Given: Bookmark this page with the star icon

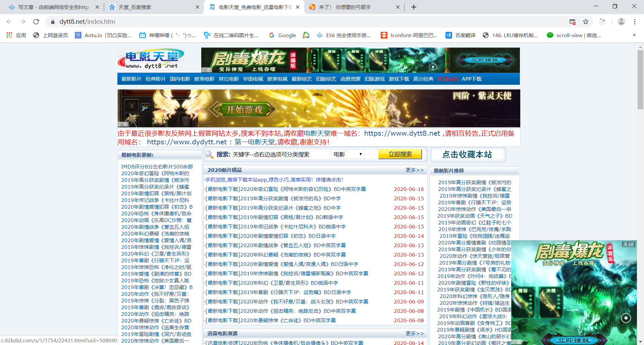Looking at the screenshot, I should pyautogui.click(x=586, y=22).
